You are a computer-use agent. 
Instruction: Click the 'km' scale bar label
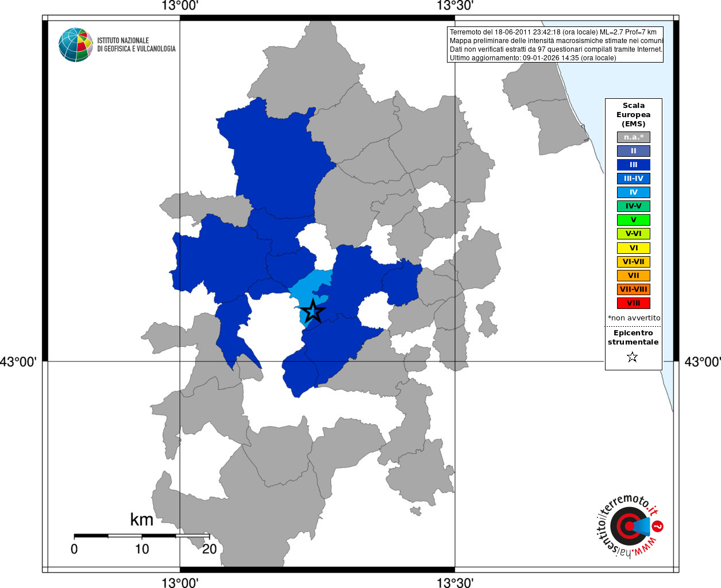click(x=142, y=520)
